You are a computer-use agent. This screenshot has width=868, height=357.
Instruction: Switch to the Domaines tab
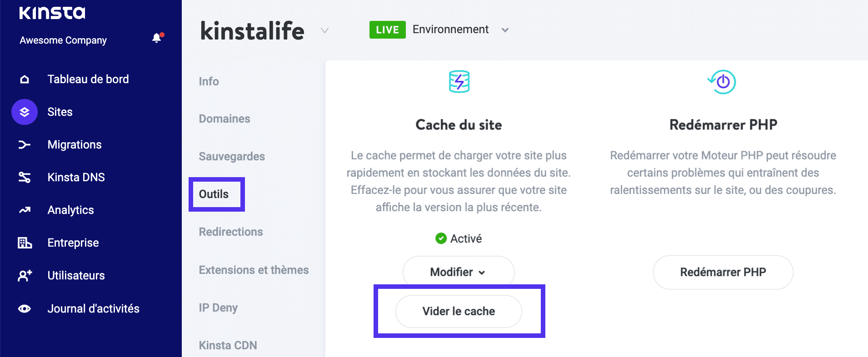224,119
